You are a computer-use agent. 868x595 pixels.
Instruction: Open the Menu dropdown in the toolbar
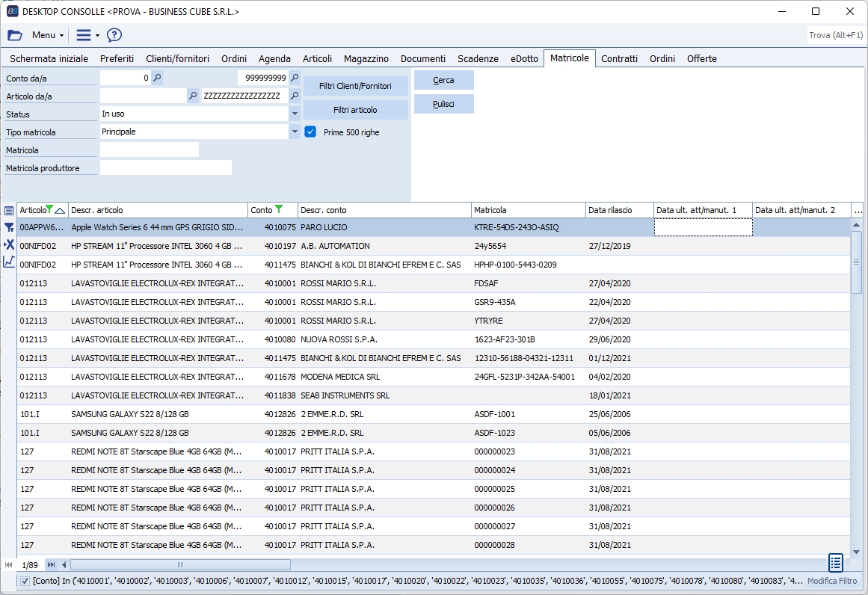(x=48, y=35)
